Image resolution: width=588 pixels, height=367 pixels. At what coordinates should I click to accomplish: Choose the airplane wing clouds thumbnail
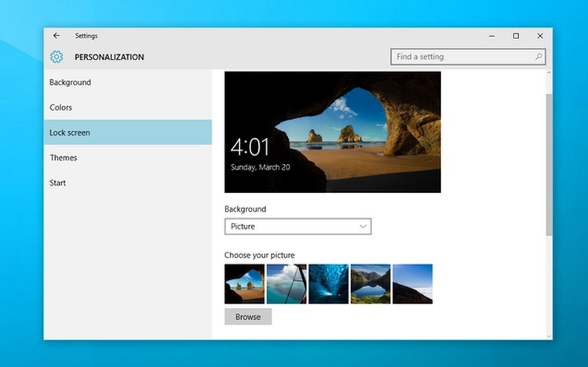pos(287,284)
